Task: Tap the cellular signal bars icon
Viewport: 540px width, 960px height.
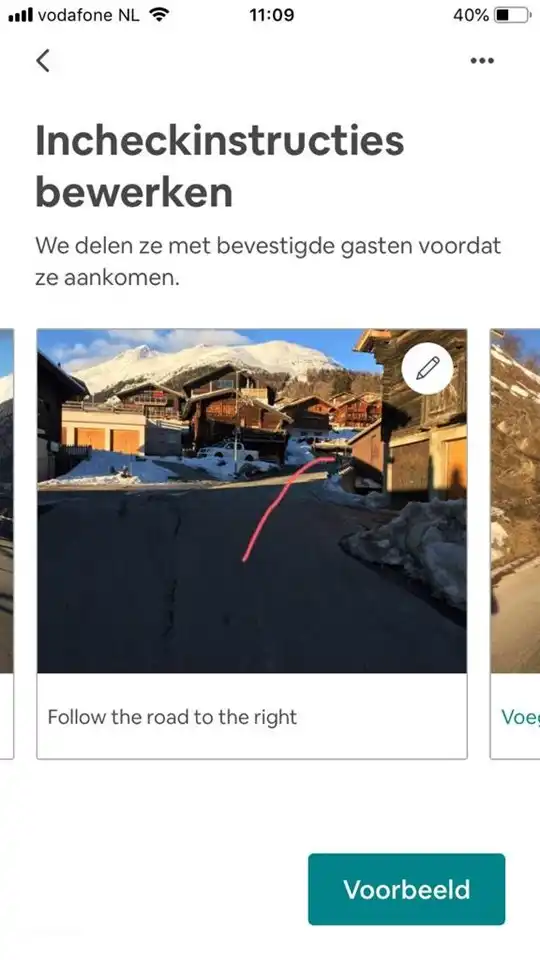Action: point(20,15)
